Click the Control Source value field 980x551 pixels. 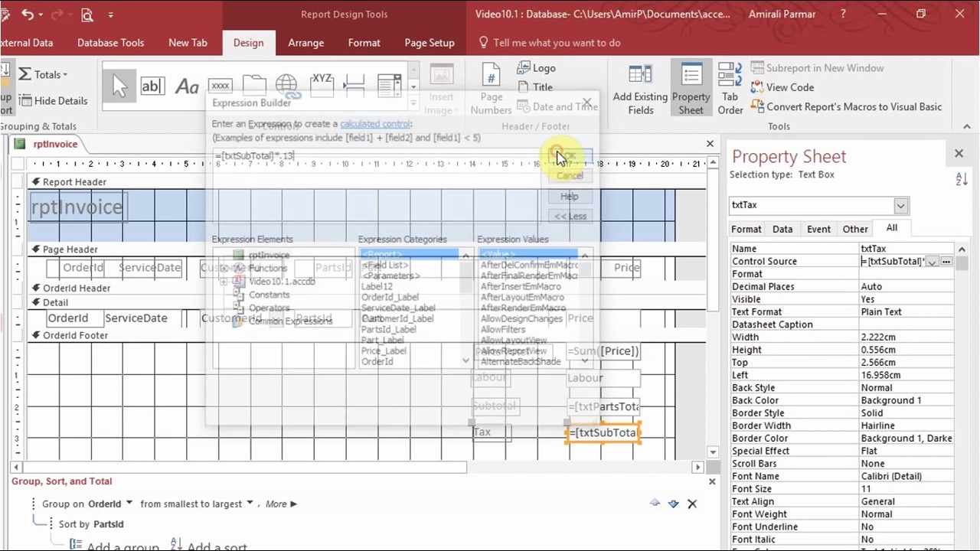892,262
